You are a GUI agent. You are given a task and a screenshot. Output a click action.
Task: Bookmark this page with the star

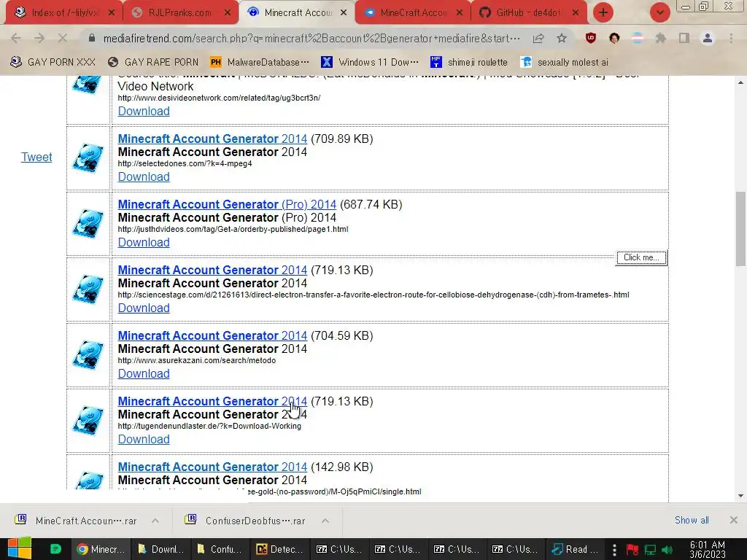pyautogui.click(x=562, y=38)
